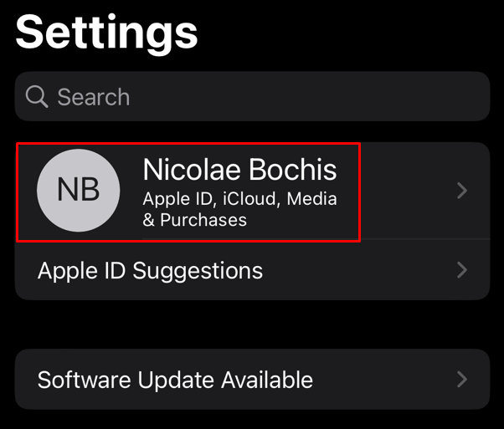The image size is (504, 429).
Task: Click the chevron beside Apple ID Suggestions
Action: click(462, 270)
